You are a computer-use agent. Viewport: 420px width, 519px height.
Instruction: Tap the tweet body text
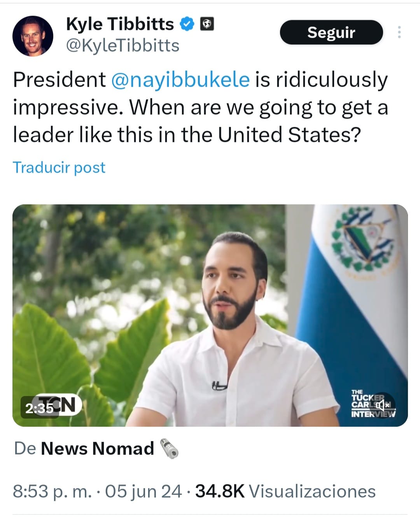pos(201,107)
